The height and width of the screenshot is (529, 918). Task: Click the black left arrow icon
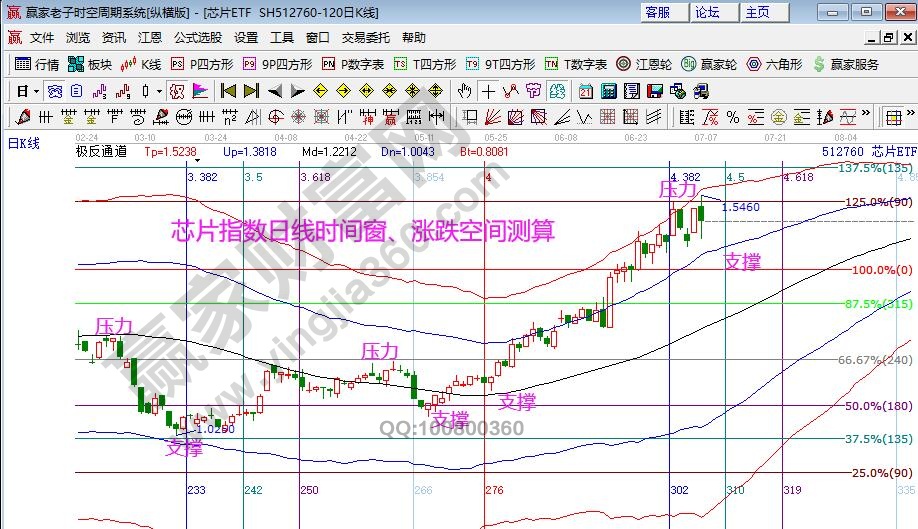[x=275, y=91]
